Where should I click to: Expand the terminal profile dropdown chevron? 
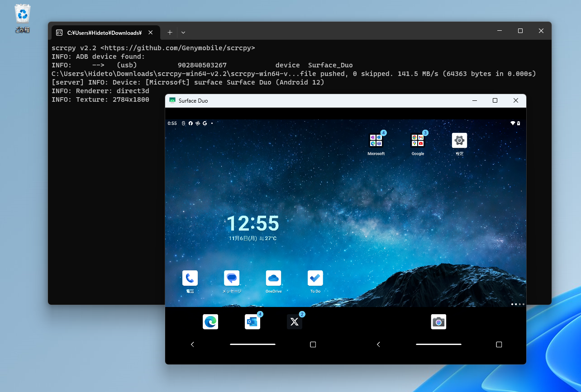click(x=183, y=32)
